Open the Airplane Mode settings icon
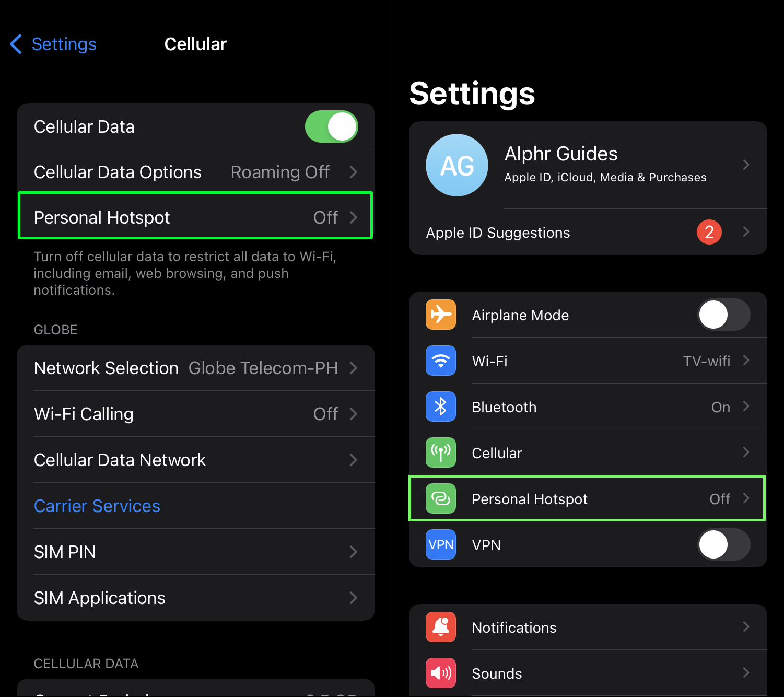Viewport: 784px width, 697px height. click(440, 315)
